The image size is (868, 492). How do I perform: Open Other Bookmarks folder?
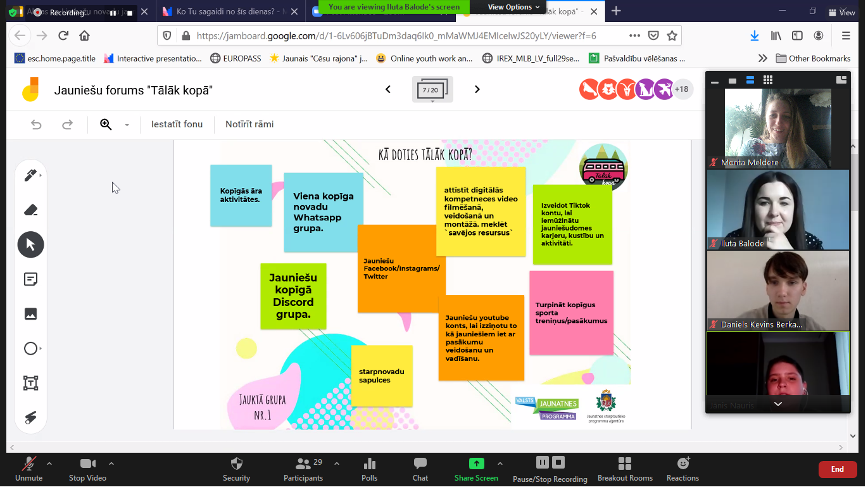[x=813, y=58]
